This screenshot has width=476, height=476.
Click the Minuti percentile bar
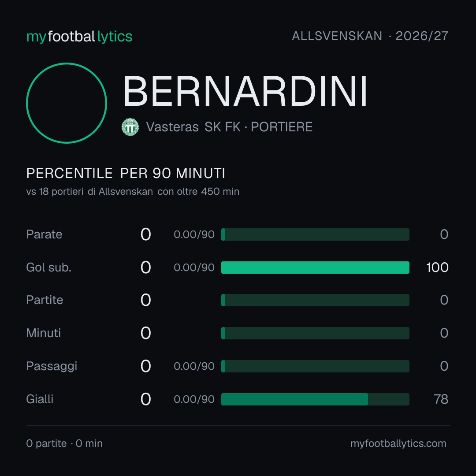pos(315,333)
